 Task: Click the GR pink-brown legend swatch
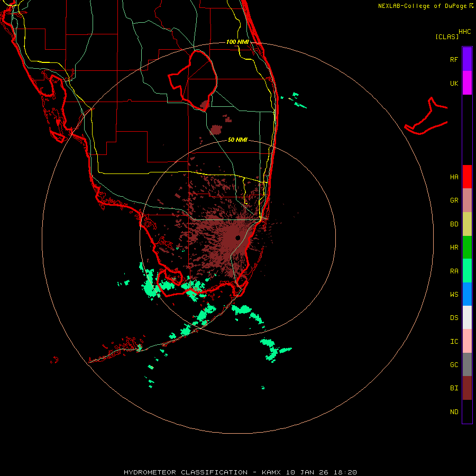(x=467, y=200)
